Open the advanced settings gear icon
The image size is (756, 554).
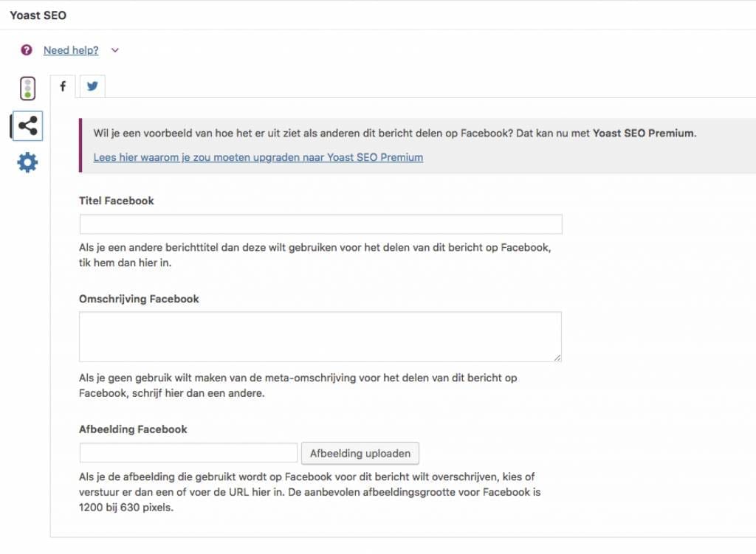pyautogui.click(x=27, y=162)
